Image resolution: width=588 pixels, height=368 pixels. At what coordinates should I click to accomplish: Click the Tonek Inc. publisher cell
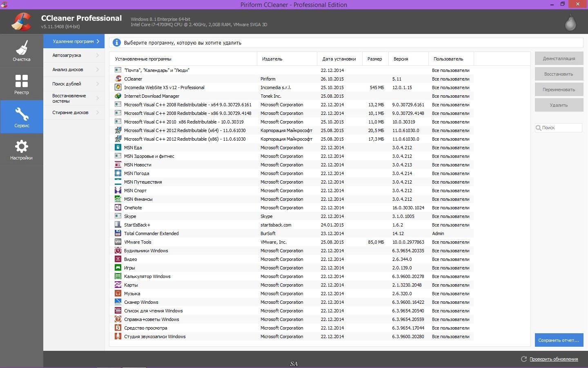pyautogui.click(x=271, y=96)
